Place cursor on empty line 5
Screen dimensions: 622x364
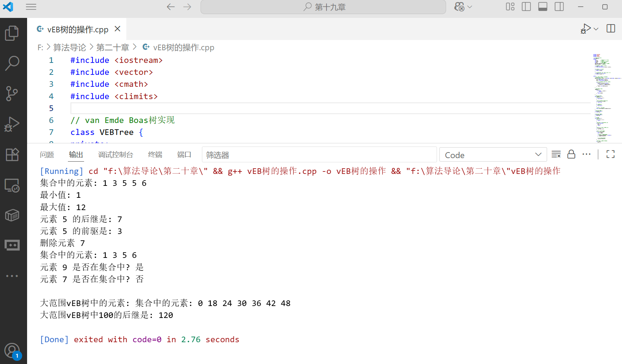pyautogui.click(x=330, y=108)
